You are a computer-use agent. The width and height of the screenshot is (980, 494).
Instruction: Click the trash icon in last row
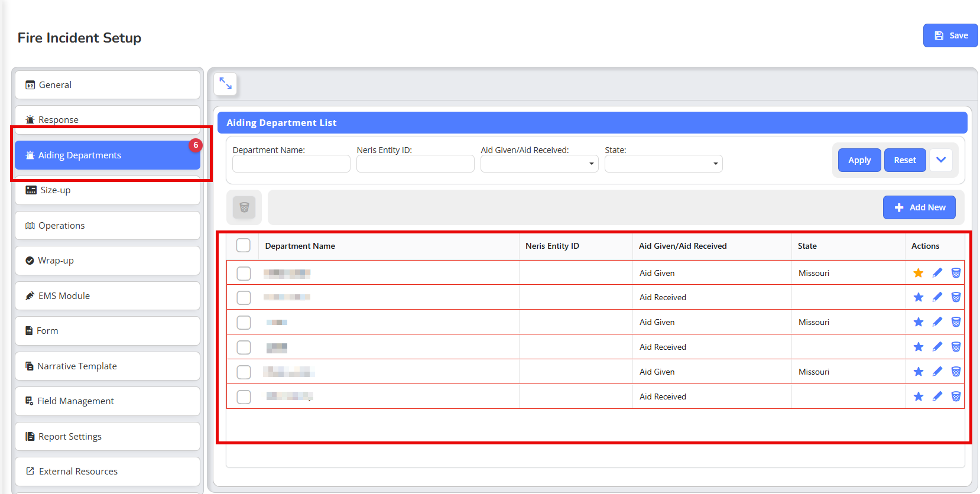[956, 396]
